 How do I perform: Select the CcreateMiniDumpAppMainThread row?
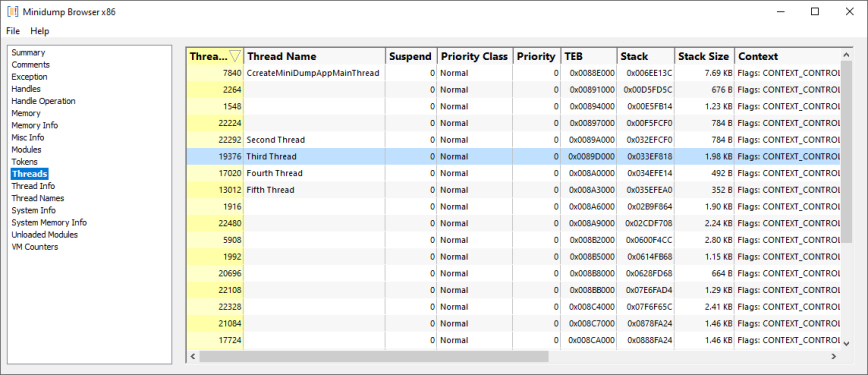tap(514, 73)
